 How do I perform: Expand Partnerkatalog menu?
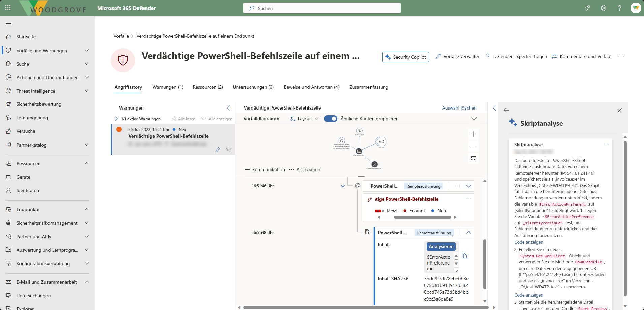click(87, 145)
